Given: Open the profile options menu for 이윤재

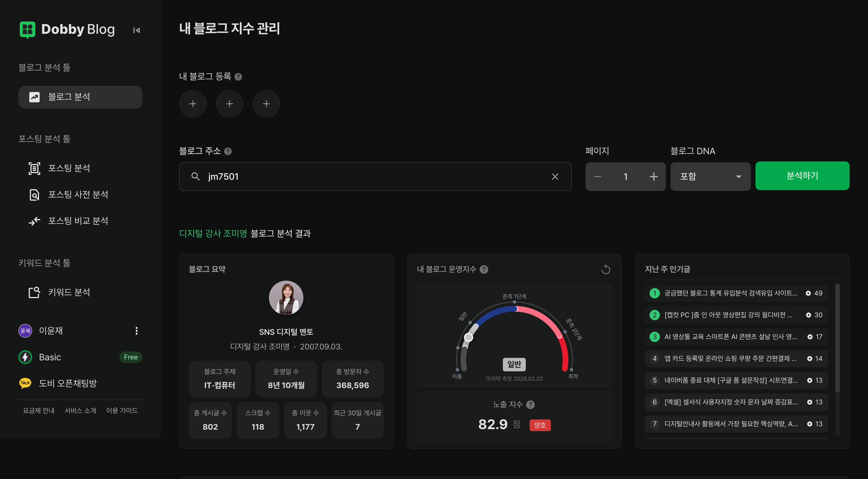Looking at the screenshot, I should [136, 331].
